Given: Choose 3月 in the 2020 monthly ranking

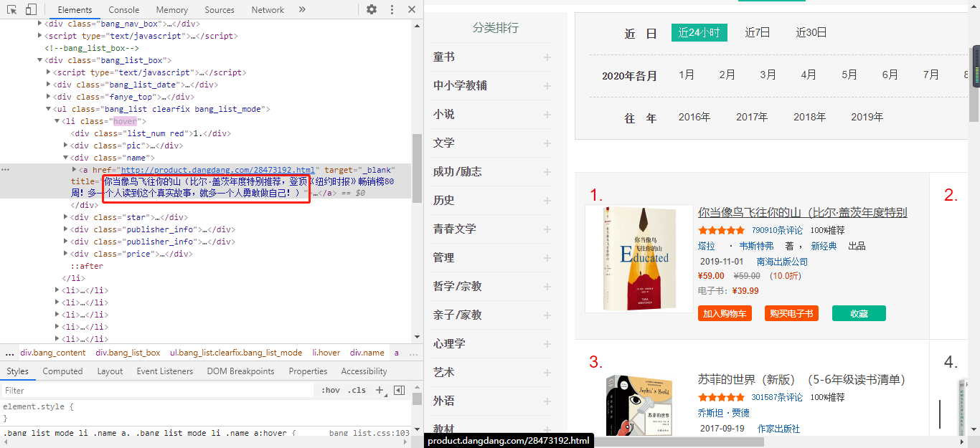Looking at the screenshot, I should [x=768, y=75].
